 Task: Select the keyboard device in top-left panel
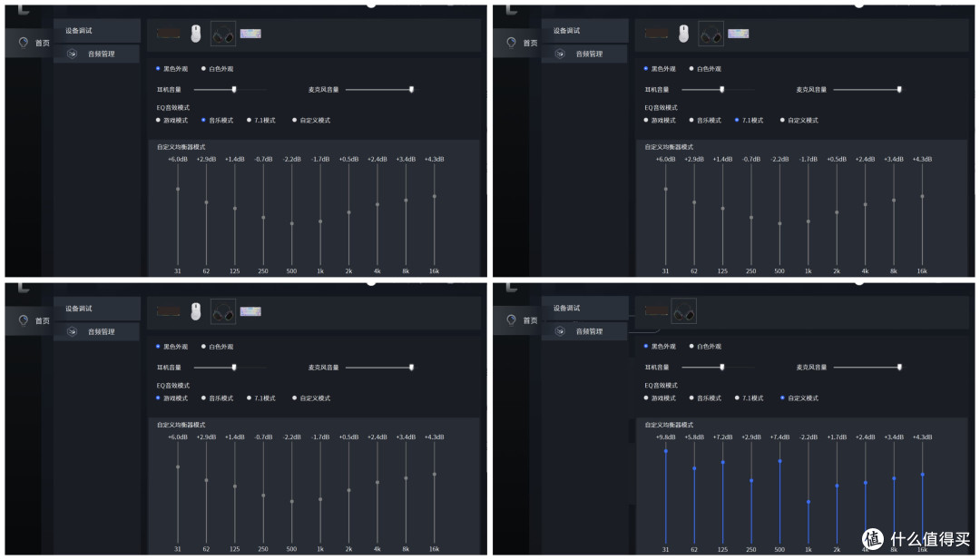click(x=250, y=33)
